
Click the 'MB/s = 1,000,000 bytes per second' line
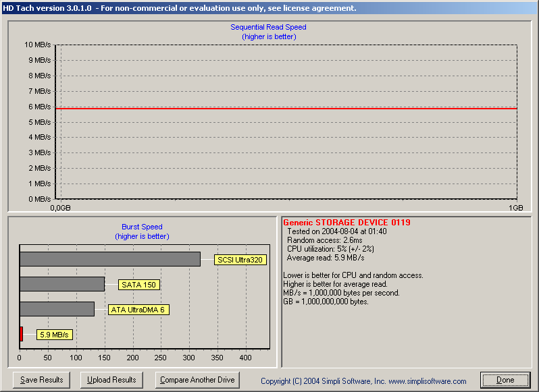pyautogui.click(x=341, y=293)
